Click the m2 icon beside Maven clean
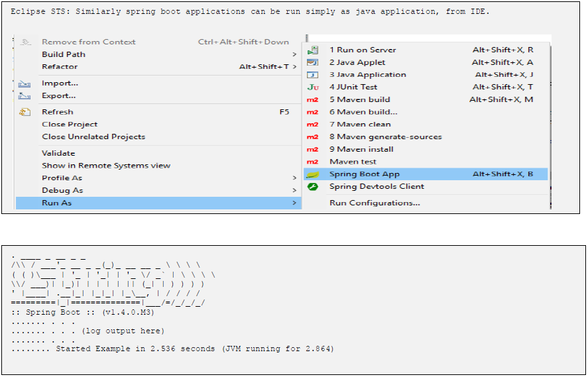The height and width of the screenshot is (377, 588). pyautogui.click(x=313, y=125)
